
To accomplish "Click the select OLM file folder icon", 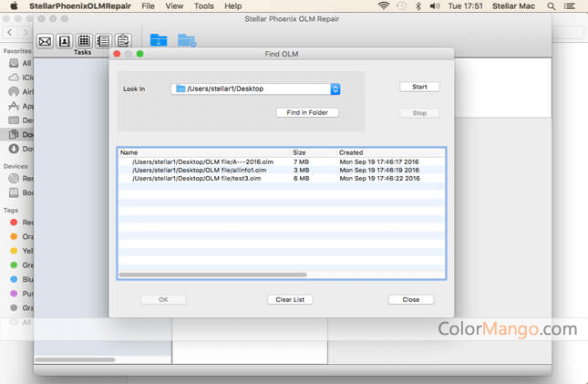I will (x=159, y=40).
